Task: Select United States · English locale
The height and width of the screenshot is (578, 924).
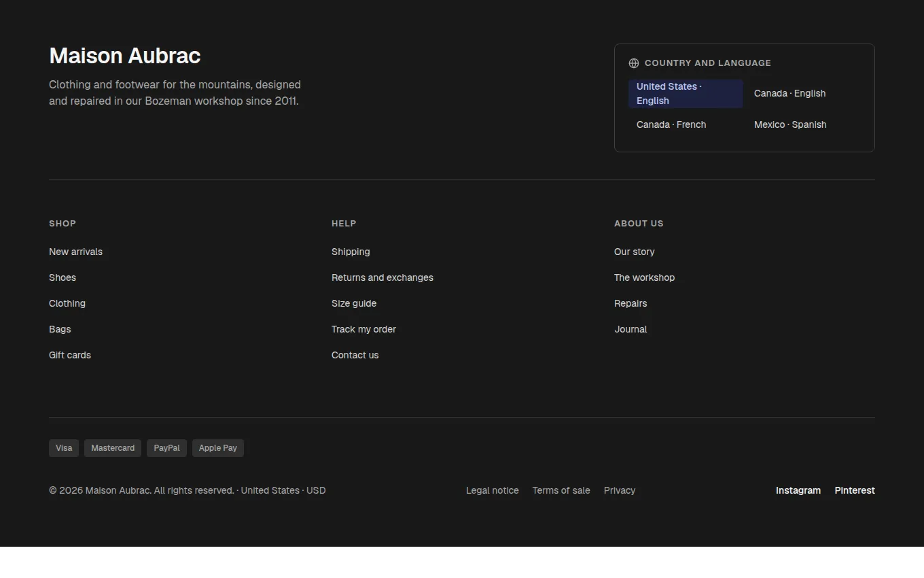Action: [x=686, y=94]
